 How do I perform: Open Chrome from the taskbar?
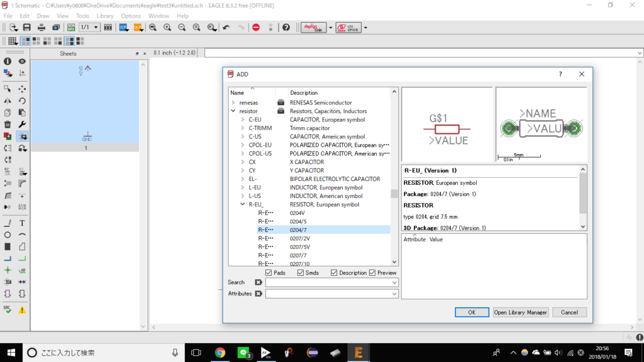220,353
